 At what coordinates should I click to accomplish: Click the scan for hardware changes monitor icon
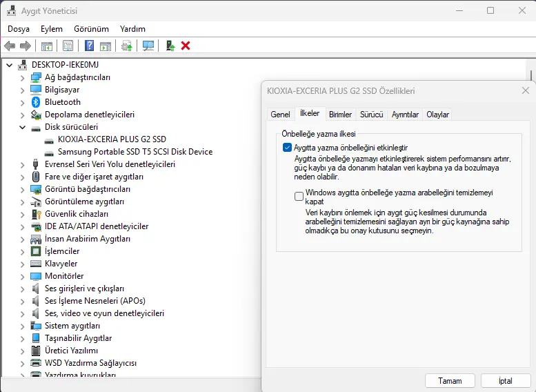[148, 46]
